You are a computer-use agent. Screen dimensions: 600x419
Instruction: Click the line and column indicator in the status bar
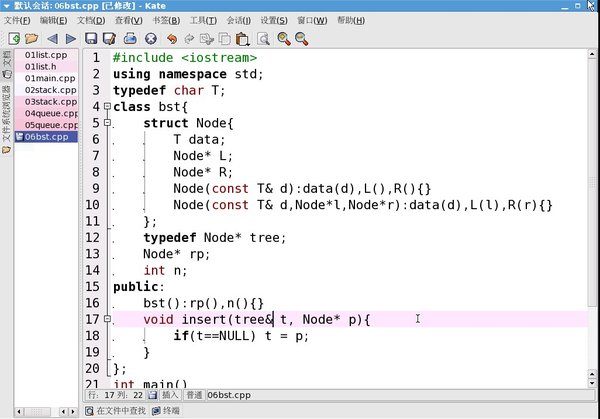[116, 395]
